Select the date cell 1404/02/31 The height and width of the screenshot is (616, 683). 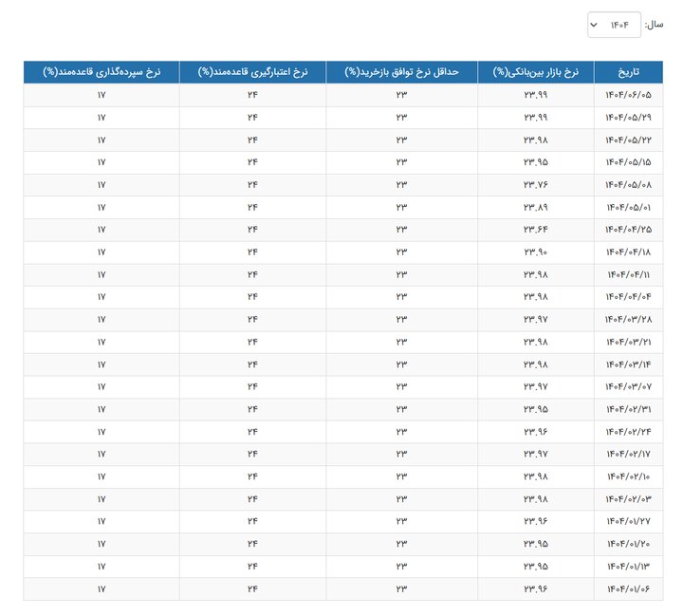(x=629, y=409)
